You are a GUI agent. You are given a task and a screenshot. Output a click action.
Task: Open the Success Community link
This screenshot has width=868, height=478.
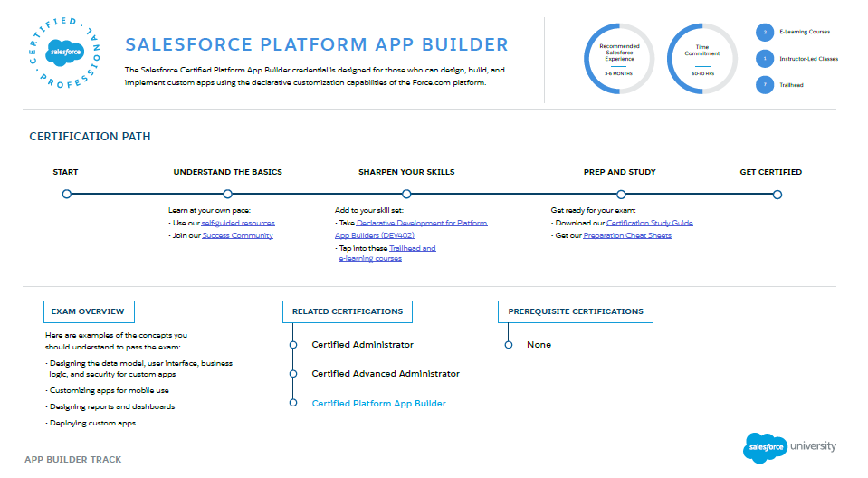[237, 236]
